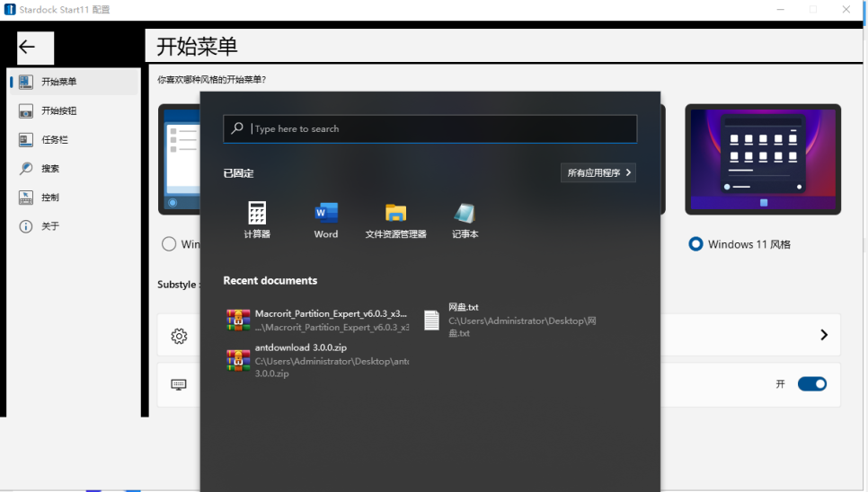
Task: Click the Type here to search field
Action: [430, 128]
